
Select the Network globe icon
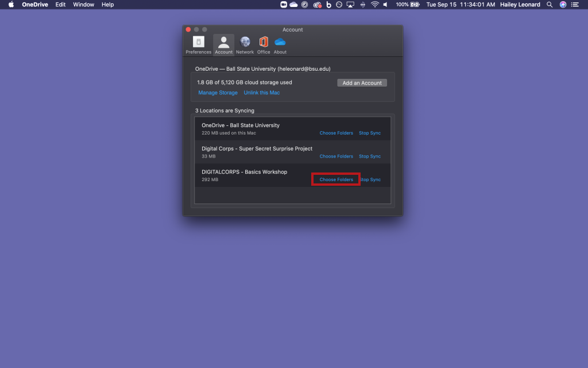245,43
